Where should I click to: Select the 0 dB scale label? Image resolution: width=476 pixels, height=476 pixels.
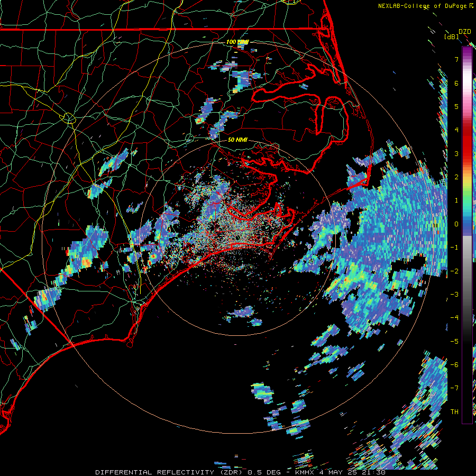coord(456,224)
